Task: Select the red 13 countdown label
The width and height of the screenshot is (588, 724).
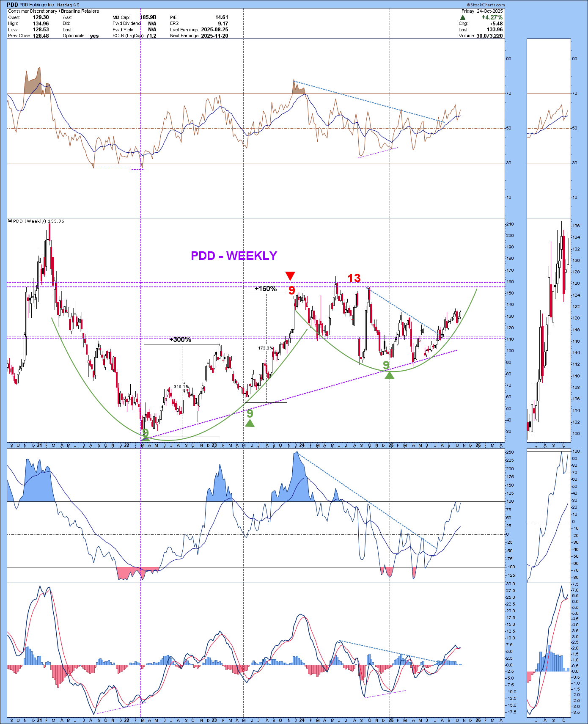Action: pyautogui.click(x=354, y=278)
